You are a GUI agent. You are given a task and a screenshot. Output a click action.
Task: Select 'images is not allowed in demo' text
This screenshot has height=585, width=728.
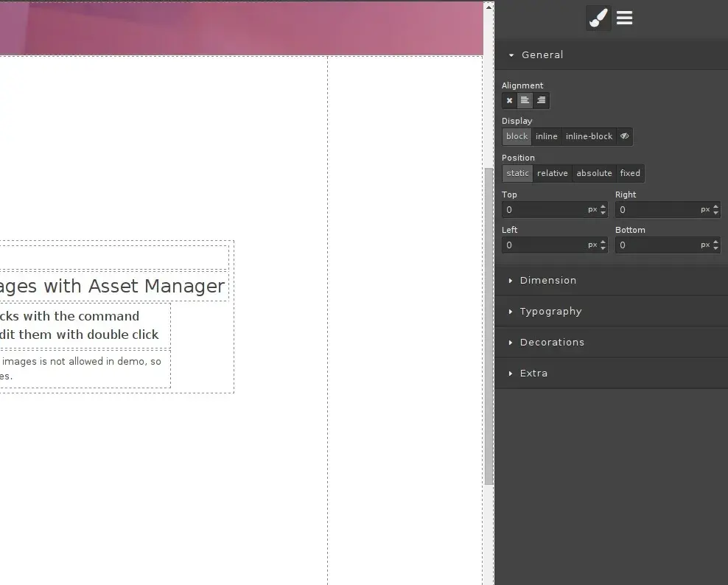85,368
